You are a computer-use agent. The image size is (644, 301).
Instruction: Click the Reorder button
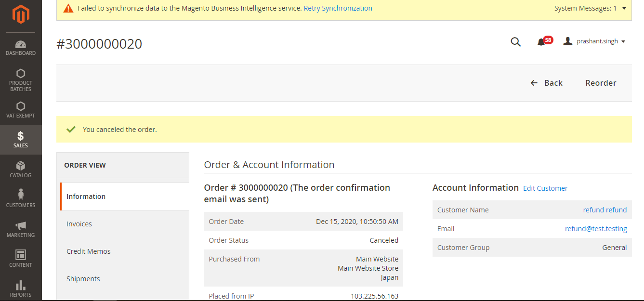click(x=601, y=83)
